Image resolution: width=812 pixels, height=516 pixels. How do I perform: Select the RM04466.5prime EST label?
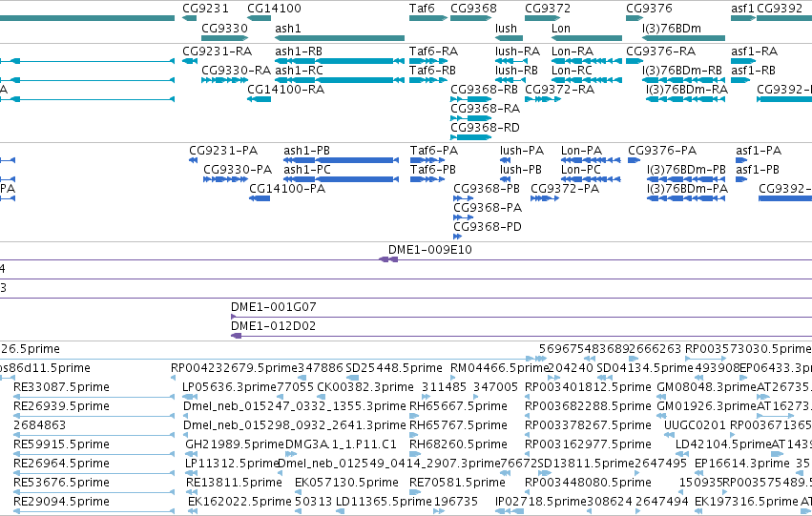pyautogui.click(x=499, y=368)
